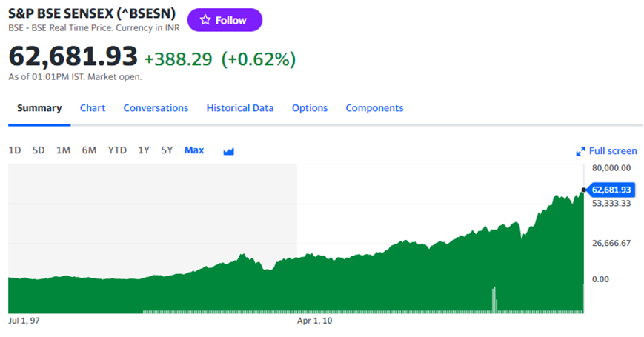644x337 pixels.
Task: Open the Components tab
Action: pyautogui.click(x=374, y=108)
